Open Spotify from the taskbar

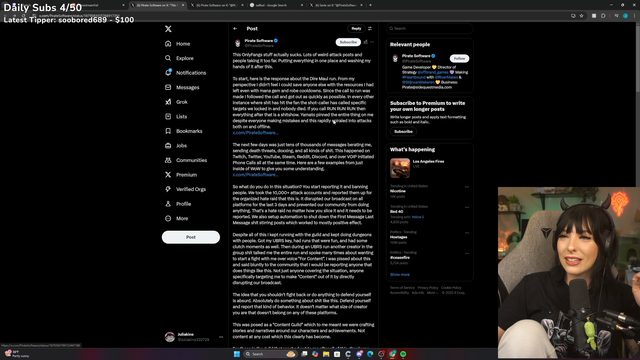[403, 354]
